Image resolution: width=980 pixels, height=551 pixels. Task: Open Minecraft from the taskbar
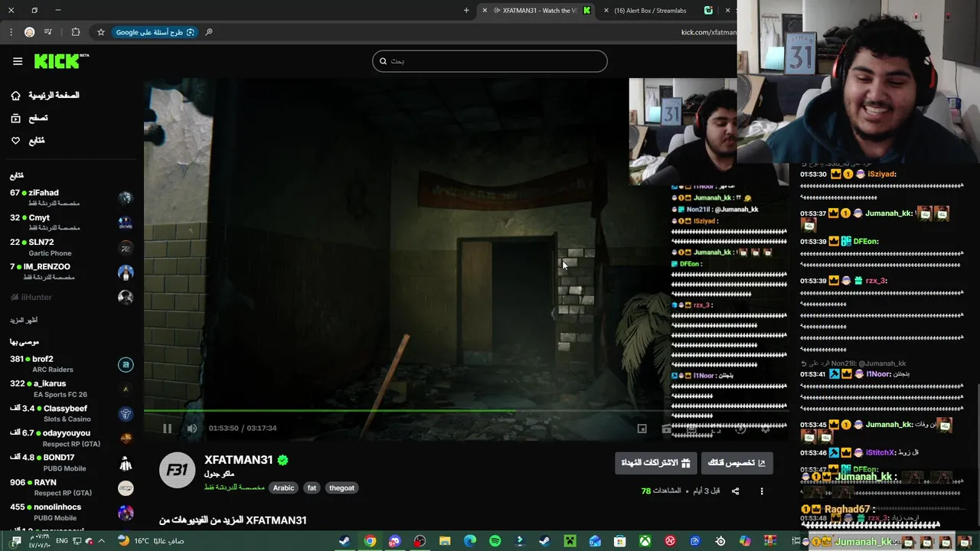coord(570,541)
